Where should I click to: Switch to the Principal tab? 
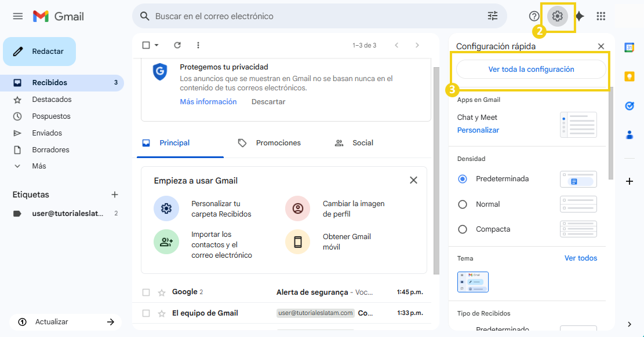click(180, 143)
